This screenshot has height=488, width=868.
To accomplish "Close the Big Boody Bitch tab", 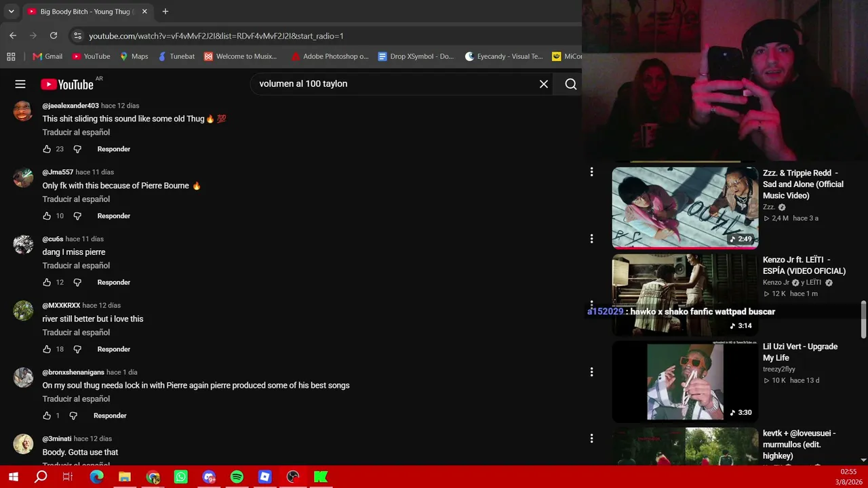I will 144,12.
